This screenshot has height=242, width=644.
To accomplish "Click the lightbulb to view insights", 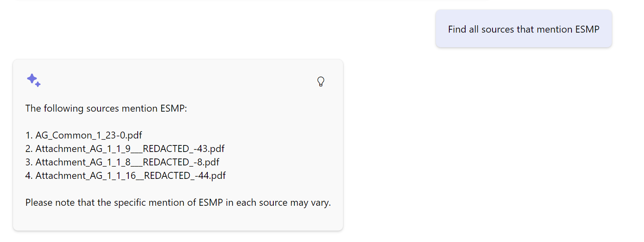I will tap(321, 81).
